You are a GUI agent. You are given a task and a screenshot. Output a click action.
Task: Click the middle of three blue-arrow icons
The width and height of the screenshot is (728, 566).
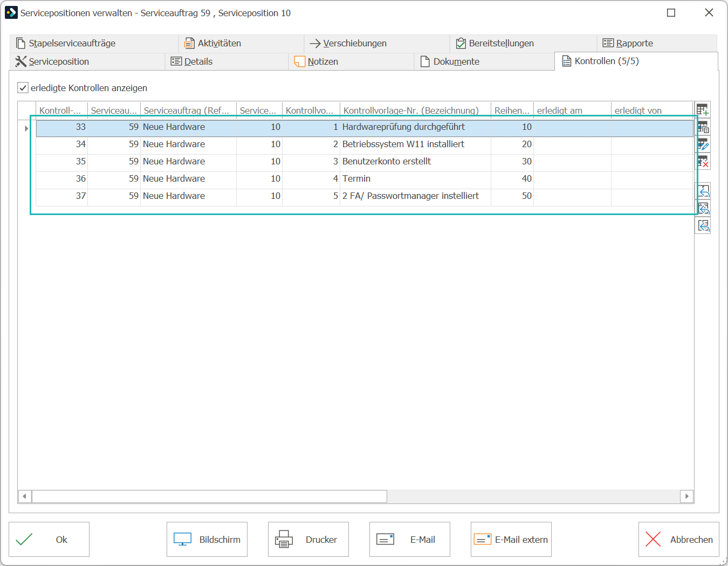[x=703, y=208]
